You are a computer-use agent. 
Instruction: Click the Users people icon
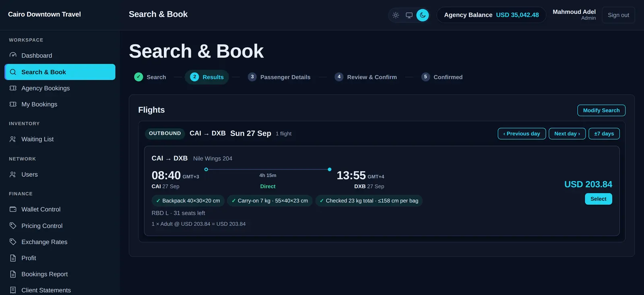click(x=13, y=175)
